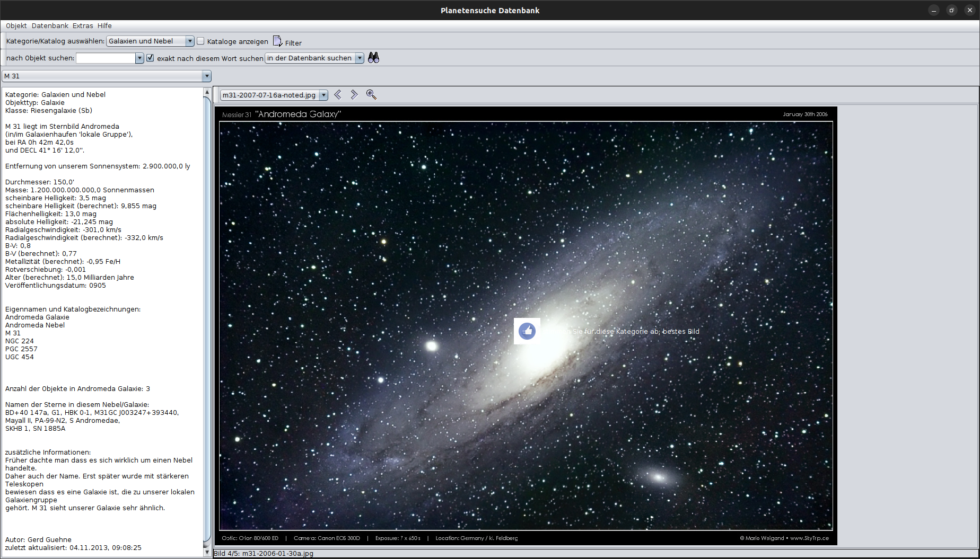Screen dimensions: 980x559
Task: Show the next image with right arrow
Action: 354,95
